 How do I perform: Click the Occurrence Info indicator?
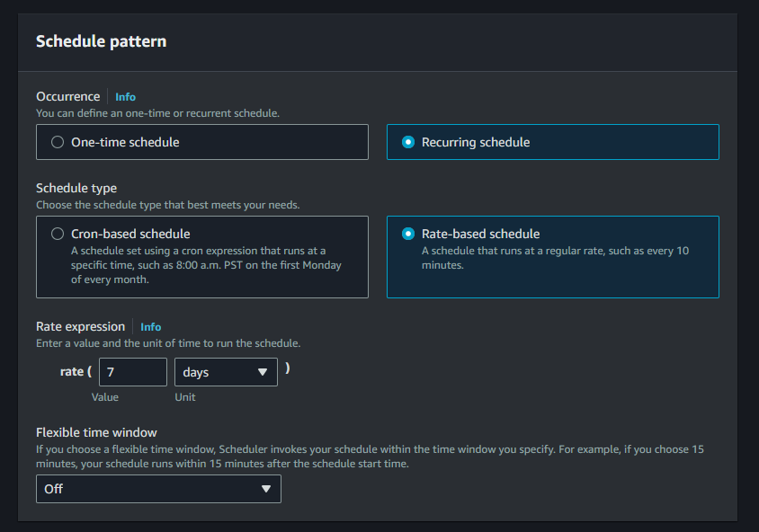(125, 96)
